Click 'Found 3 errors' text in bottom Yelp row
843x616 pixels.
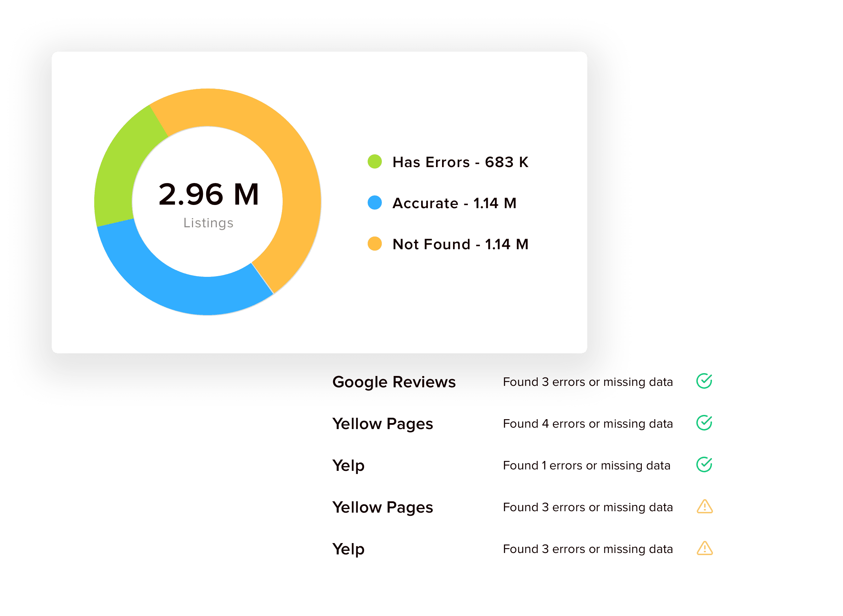coord(588,549)
